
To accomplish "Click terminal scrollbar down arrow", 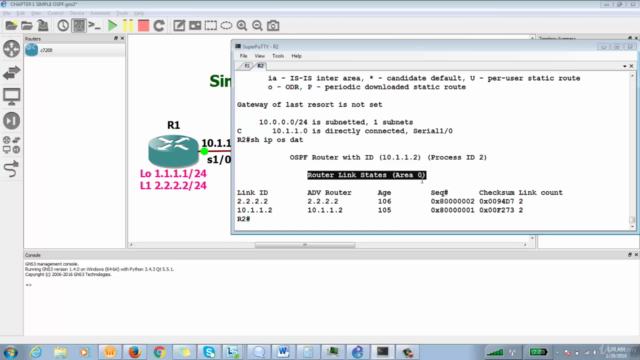I will (x=632, y=227).
